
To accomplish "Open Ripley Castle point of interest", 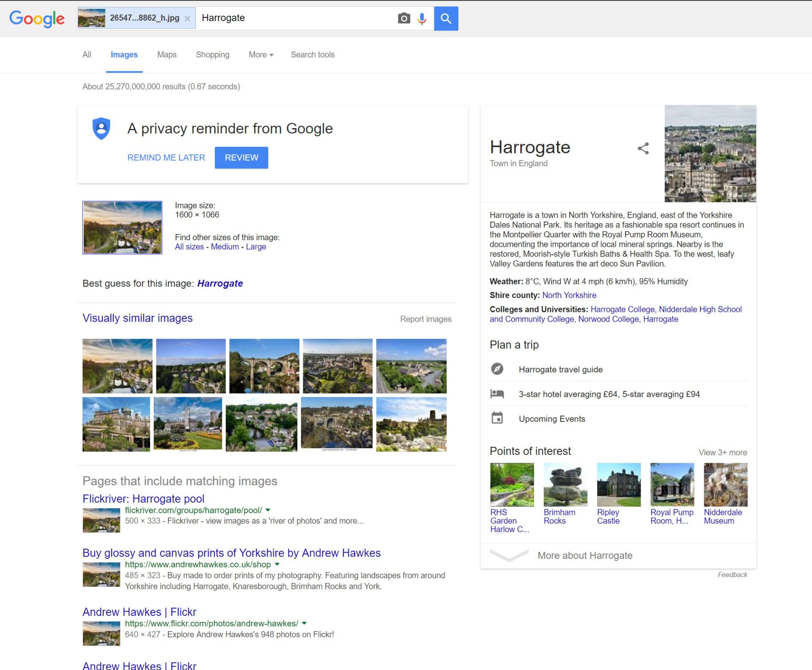I will click(x=619, y=494).
